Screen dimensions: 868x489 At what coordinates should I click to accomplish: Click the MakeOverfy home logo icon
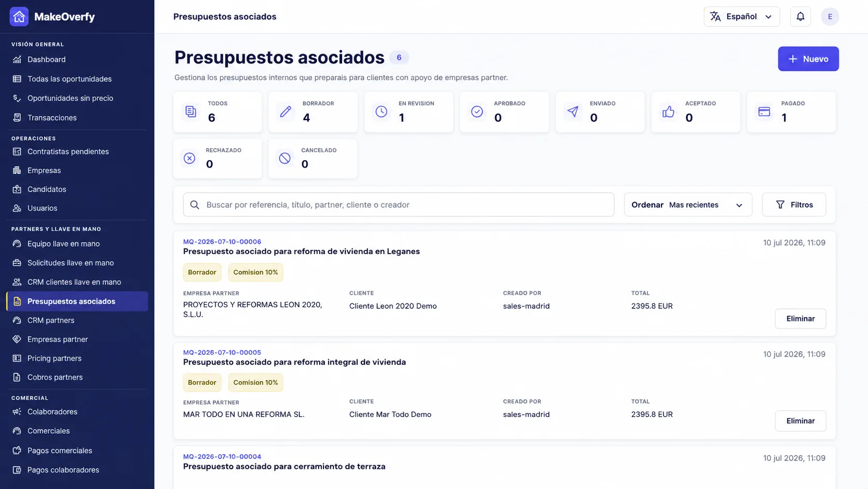pos(19,17)
